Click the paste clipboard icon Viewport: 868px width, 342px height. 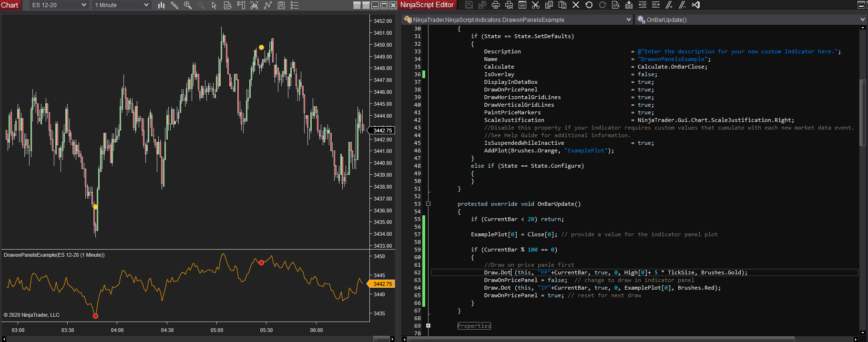coord(562,5)
